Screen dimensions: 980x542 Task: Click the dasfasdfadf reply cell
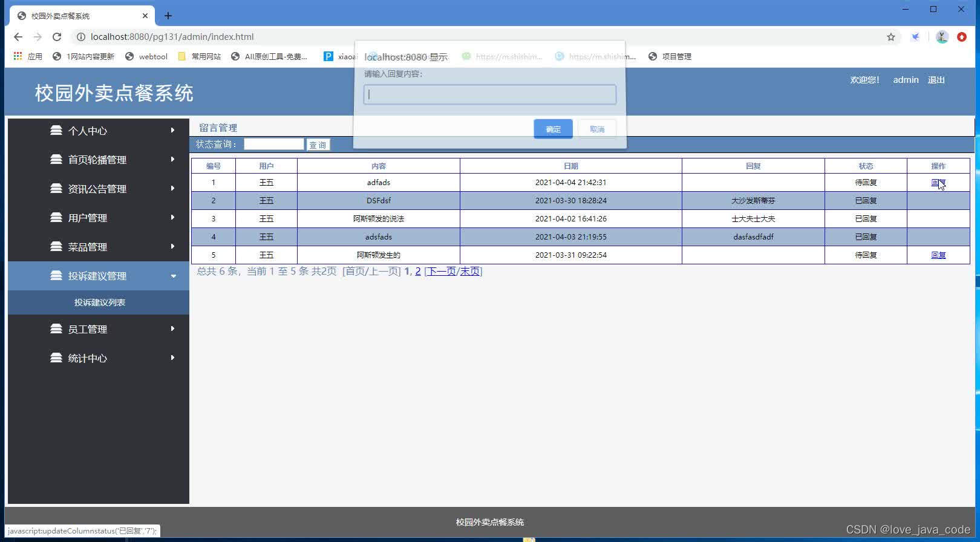(x=753, y=237)
